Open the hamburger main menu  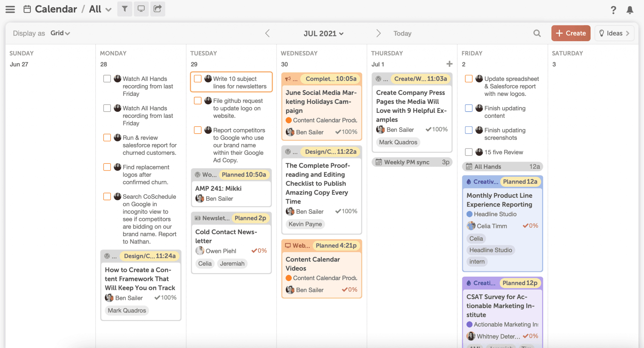coord(10,9)
